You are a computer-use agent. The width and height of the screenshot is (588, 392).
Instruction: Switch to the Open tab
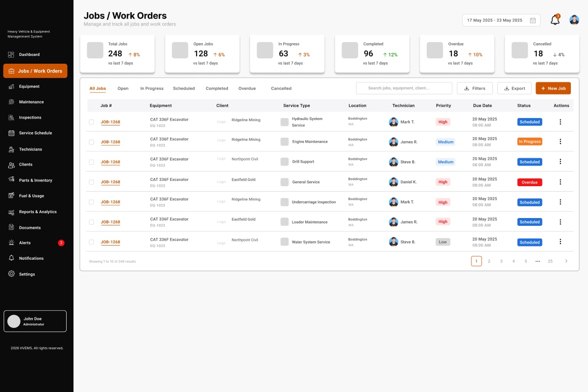coord(123,89)
